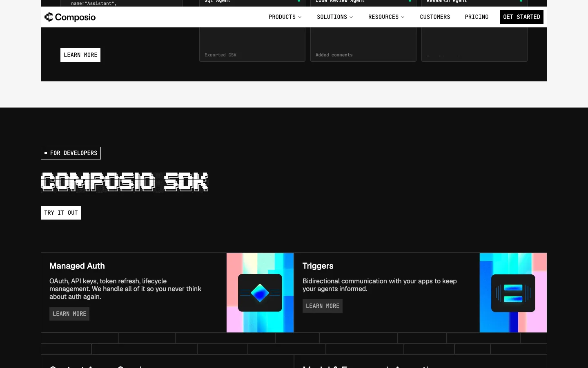Screen dimensions: 588x368
Task: Expand the Solutions dropdown menu
Action: [x=335, y=17]
